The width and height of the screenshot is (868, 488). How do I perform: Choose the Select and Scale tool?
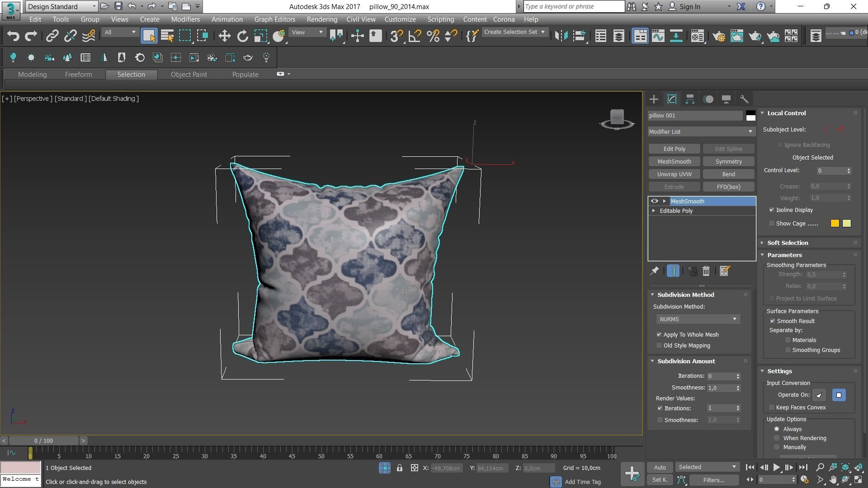(260, 36)
